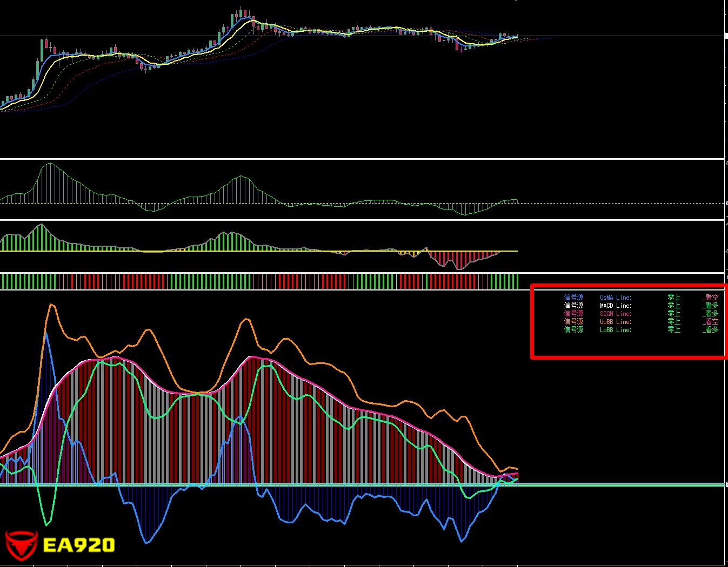The height and width of the screenshot is (567, 728).
Task: Click the tallest peak in first histogram pane
Action: click(50, 164)
